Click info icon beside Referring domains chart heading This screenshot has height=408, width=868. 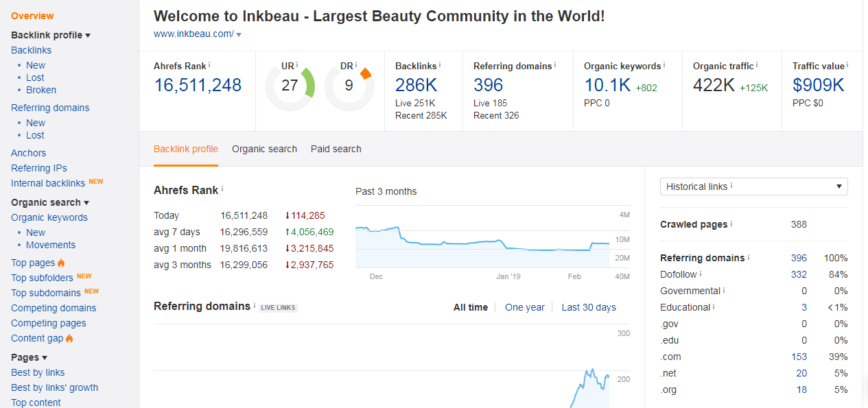click(255, 305)
